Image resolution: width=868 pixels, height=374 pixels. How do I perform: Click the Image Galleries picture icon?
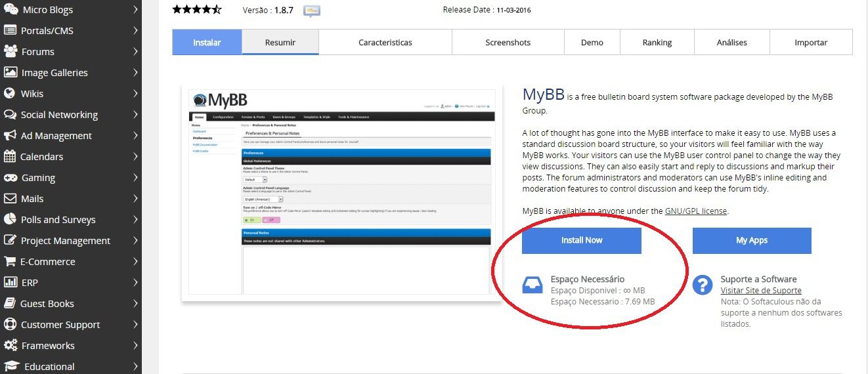pos(11,72)
